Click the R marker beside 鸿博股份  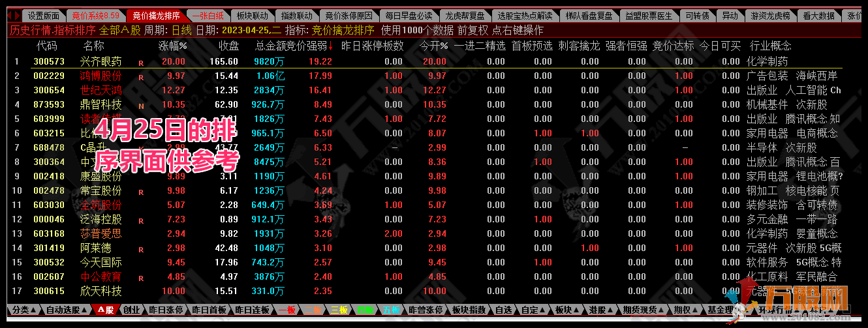[x=140, y=77]
